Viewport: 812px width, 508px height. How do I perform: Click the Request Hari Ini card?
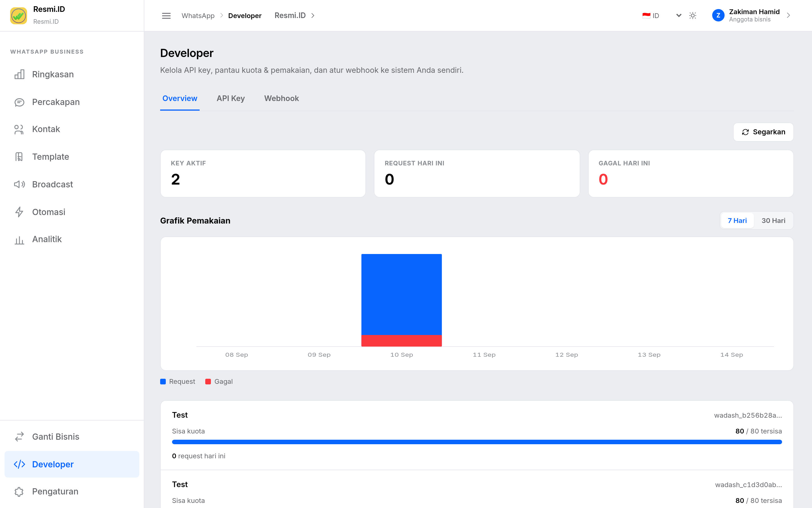(477, 173)
